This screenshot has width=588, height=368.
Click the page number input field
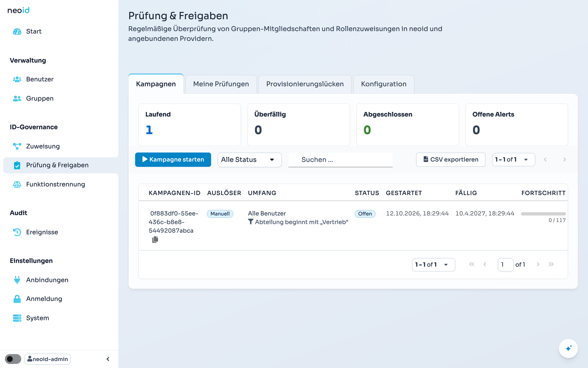click(x=506, y=265)
